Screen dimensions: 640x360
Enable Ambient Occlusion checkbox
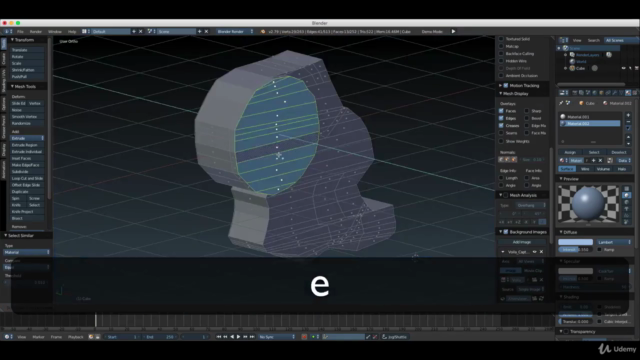click(501, 76)
